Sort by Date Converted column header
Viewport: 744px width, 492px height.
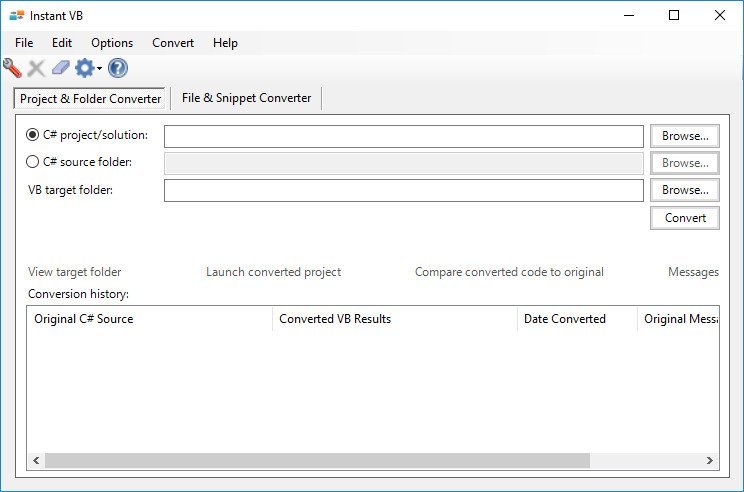(565, 319)
